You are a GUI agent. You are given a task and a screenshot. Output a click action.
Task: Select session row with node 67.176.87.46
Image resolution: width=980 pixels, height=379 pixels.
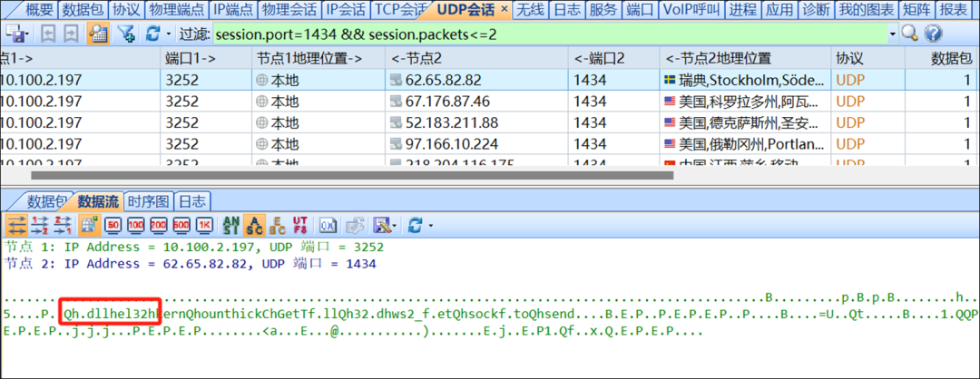[490, 102]
